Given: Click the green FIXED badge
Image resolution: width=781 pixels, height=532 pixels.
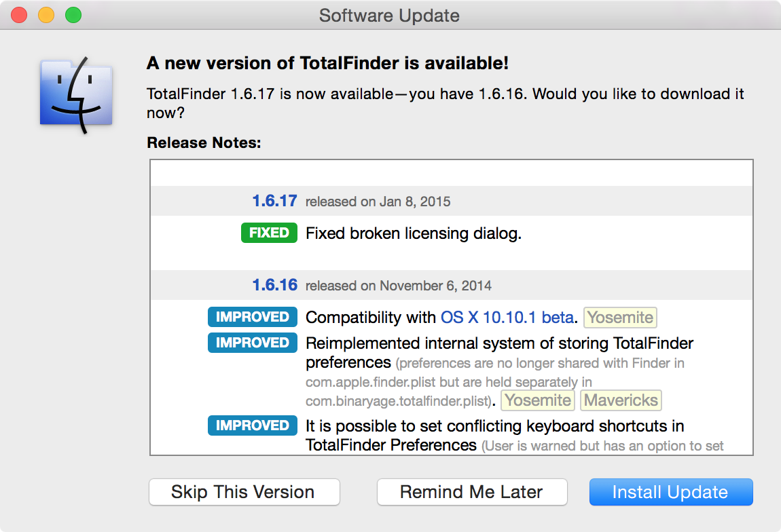Looking at the screenshot, I should click(269, 233).
